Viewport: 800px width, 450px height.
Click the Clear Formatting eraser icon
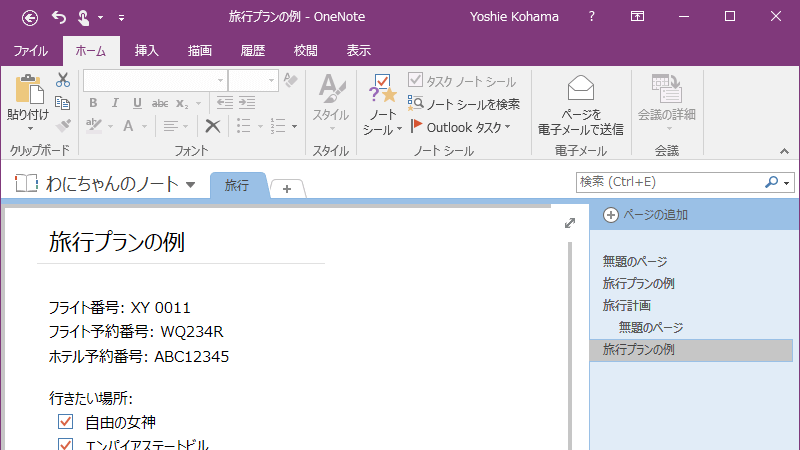coord(291,80)
